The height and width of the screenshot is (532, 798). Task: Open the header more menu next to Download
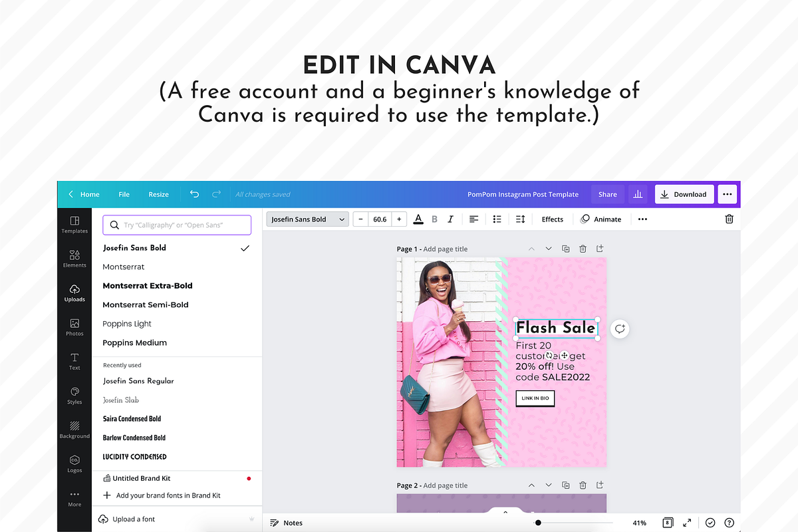tap(727, 194)
